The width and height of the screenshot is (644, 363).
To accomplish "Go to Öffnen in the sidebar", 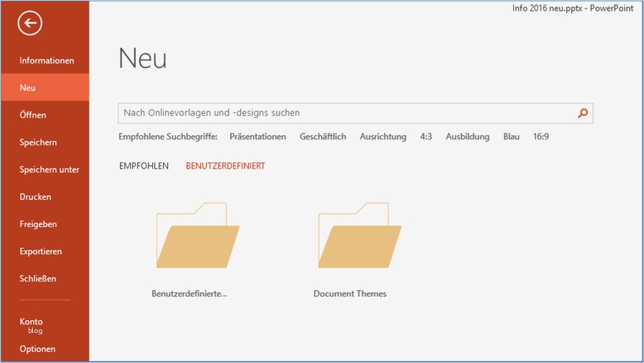I will point(45,115).
